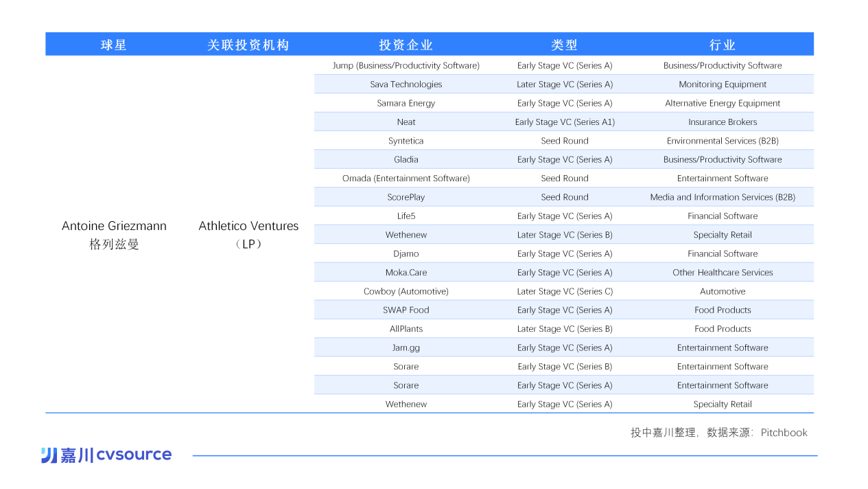Click the Automotive industry cell in Cowboy row
The height and width of the screenshot is (489, 868).
pyautogui.click(x=723, y=291)
